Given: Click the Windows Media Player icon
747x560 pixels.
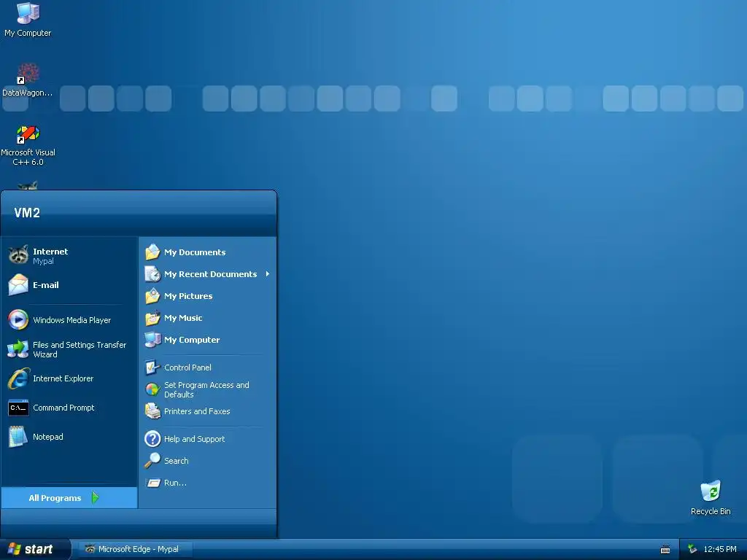Looking at the screenshot, I should (18, 319).
